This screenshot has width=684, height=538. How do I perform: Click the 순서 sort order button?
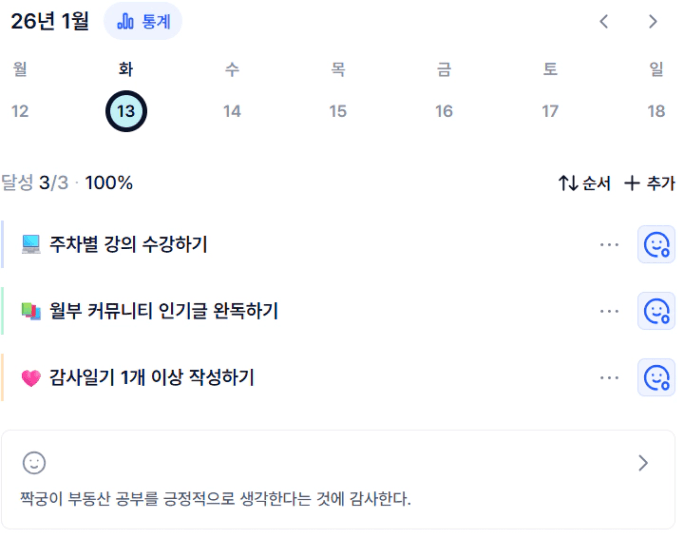click(584, 183)
